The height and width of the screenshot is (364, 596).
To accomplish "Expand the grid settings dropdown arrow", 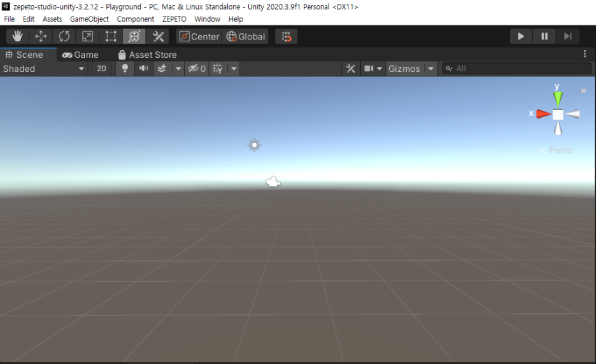I will tap(234, 69).
